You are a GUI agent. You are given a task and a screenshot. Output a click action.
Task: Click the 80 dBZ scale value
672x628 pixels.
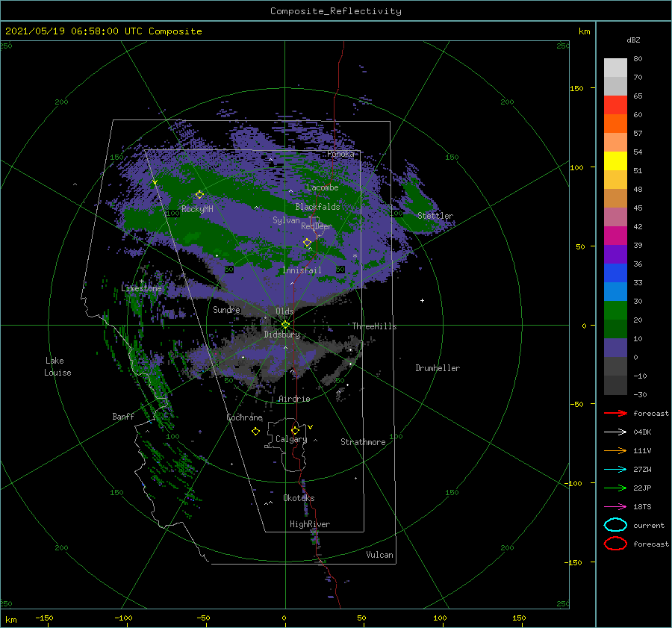click(638, 59)
